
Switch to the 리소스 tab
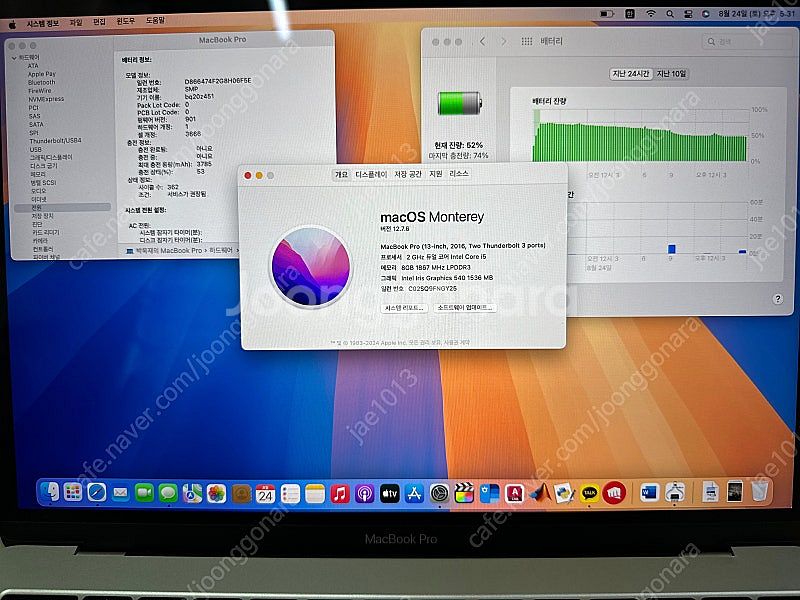459,174
